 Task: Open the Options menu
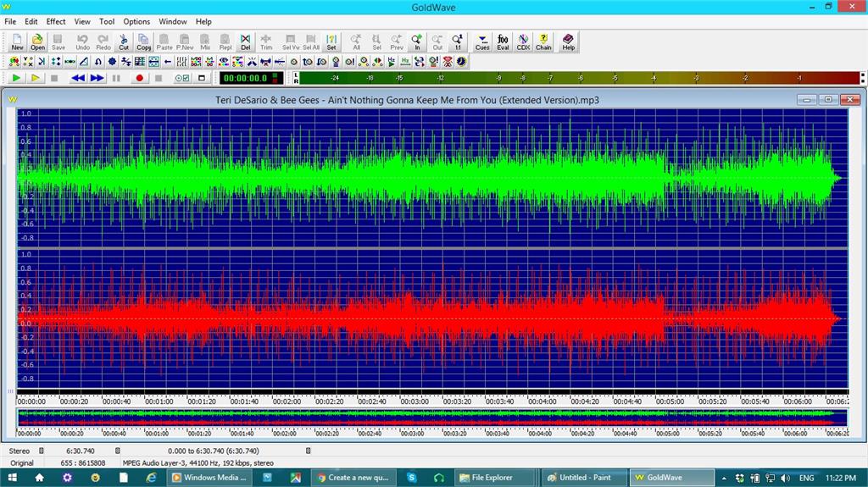coord(136,21)
